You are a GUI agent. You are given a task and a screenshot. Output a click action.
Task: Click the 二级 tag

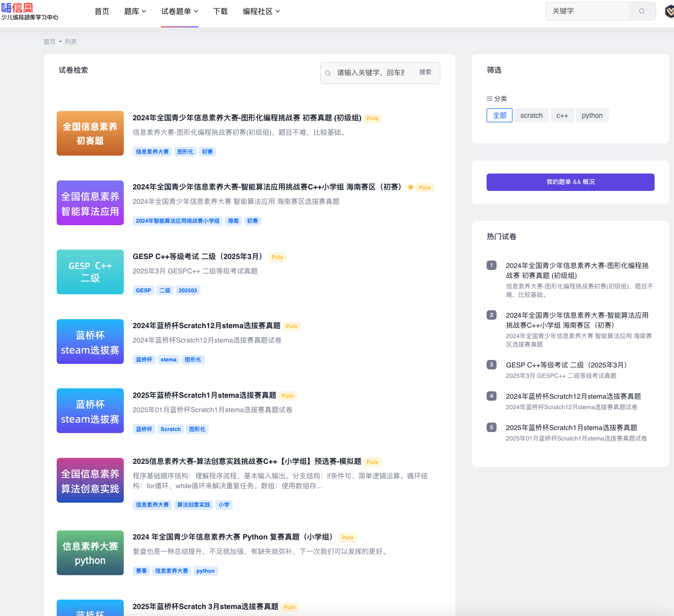pos(165,290)
